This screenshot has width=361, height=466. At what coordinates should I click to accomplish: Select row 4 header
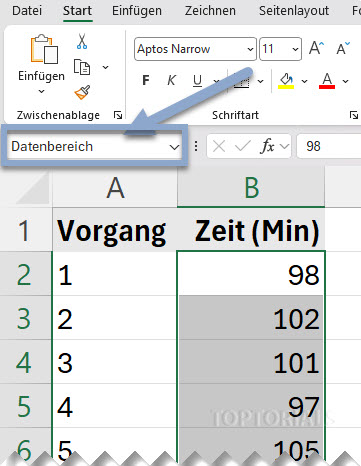coord(26,362)
